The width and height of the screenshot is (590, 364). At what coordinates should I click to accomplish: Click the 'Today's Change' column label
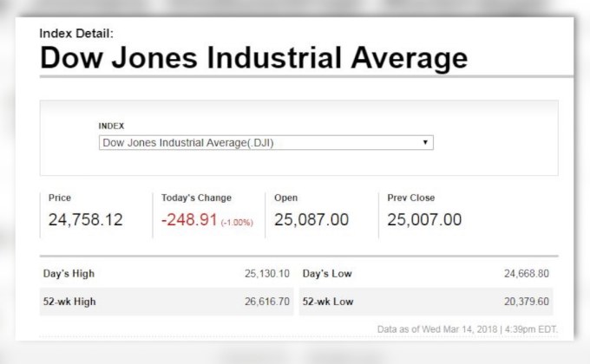tap(196, 198)
